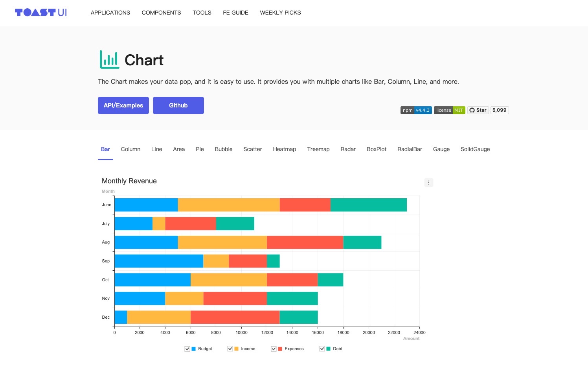The width and height of the screenshot is (588, 373).
Task: Switch to the Treemap chart tab
Action: tap(318, 149)
